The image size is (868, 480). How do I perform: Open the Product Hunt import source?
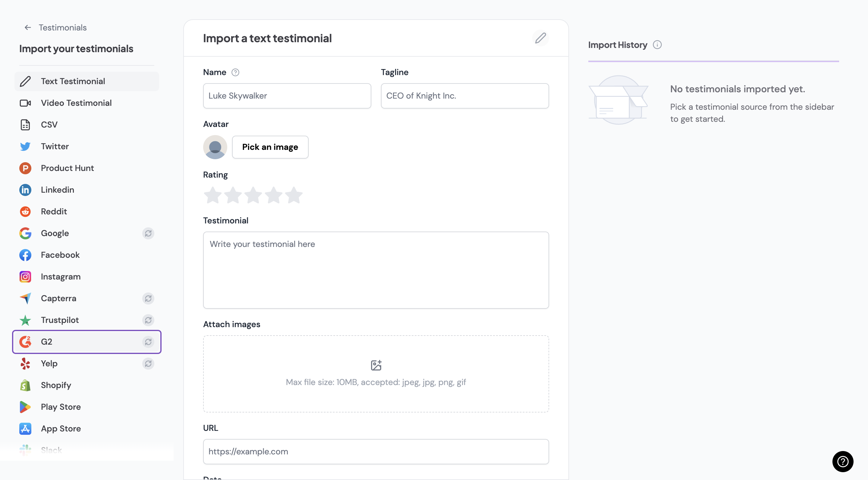click(86, 168)
